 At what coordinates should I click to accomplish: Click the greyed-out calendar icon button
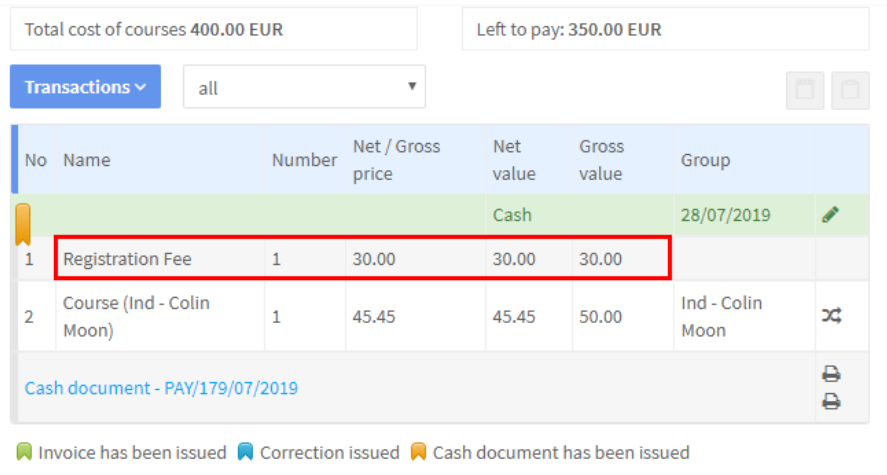tap(804, 90)
